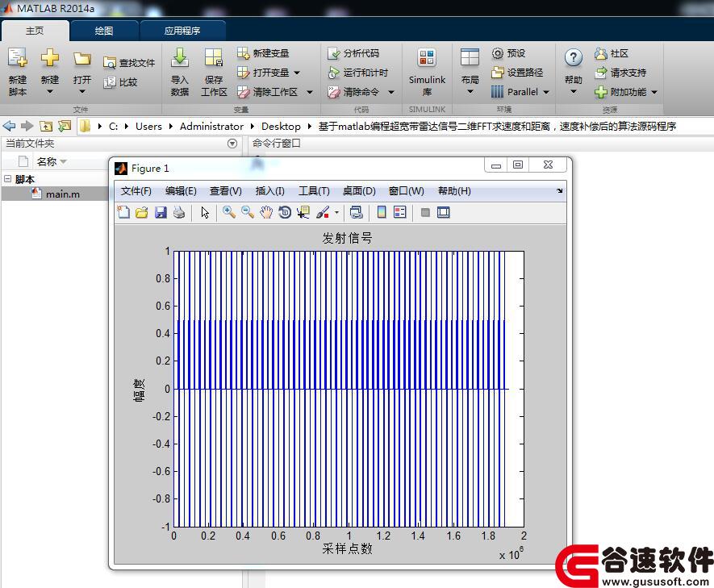Viewport: 714px width, 588px height.
Task: Open the 窗口(W) menu in Figure 1
Action: [406, 190]
